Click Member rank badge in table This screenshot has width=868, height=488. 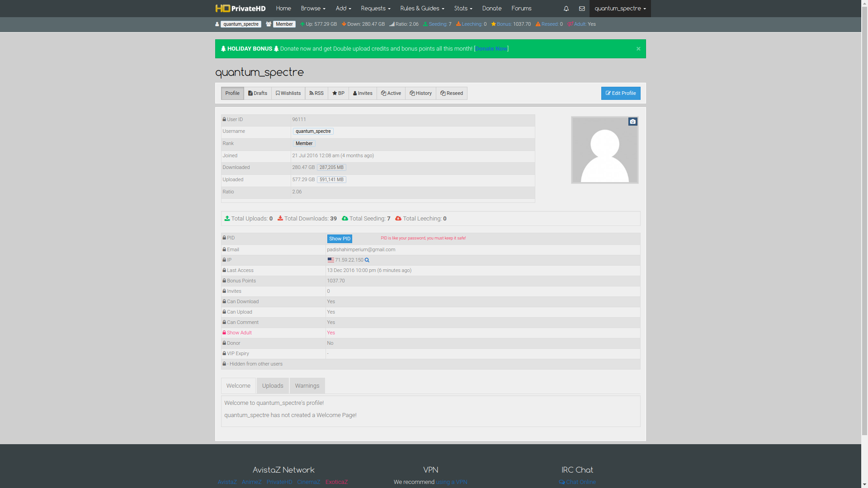[304, 144]
